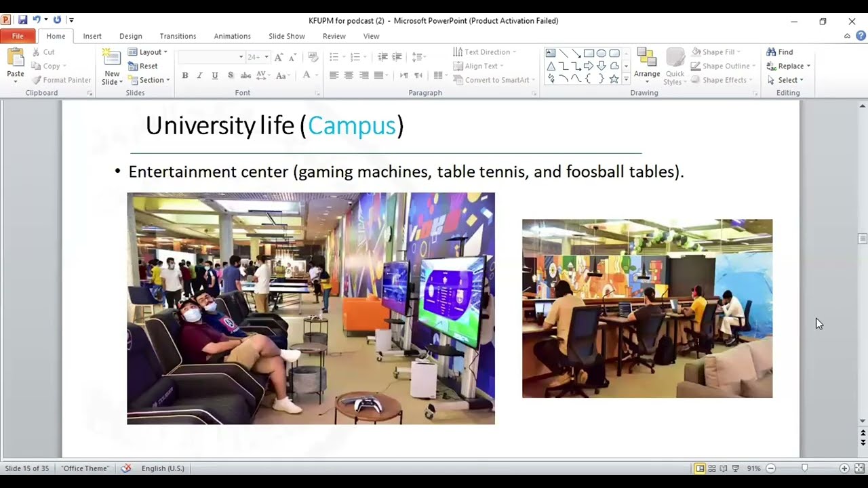The height and width of the screenshot is (488, 868).
Task: Click the vertical scrollbar thumb
Action: pos(863,239)
